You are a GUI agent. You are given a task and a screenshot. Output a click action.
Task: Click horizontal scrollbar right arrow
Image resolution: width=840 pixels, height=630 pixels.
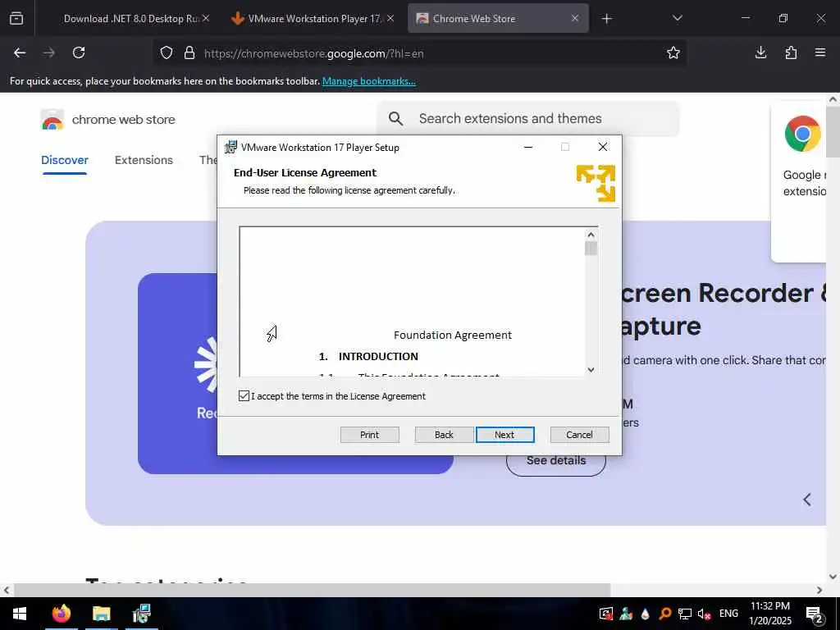pyautogui.click(x=819, y=590)
